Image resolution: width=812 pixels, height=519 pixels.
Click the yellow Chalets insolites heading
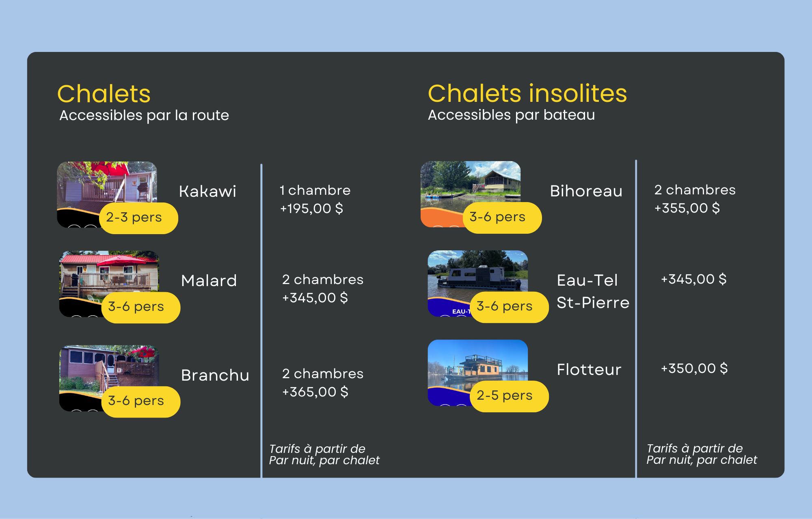pos(527,94)
